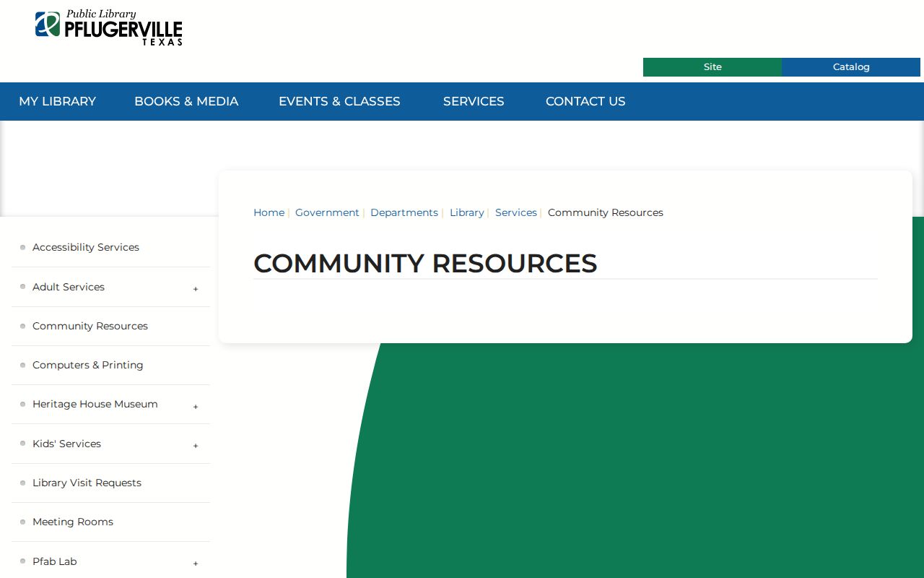
Task: Open the Services menu
Action: (x=474, y=102)
